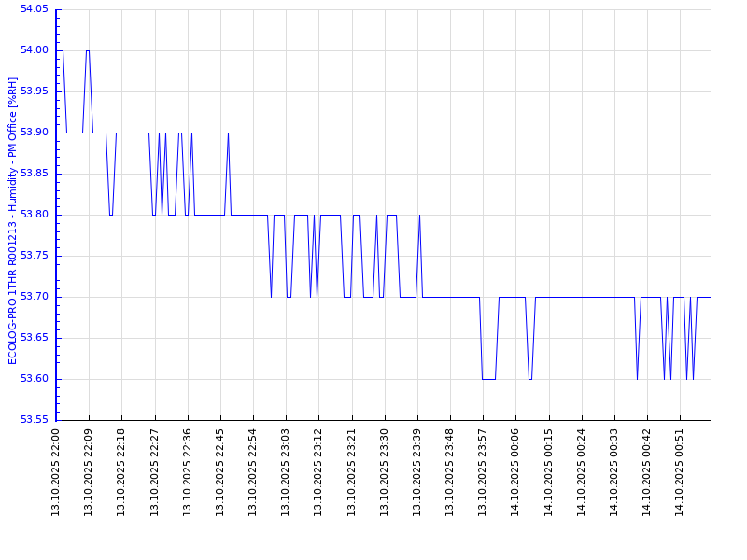
Task: Click the 54.00 y-axis tick label
Action: click(35, 50)
